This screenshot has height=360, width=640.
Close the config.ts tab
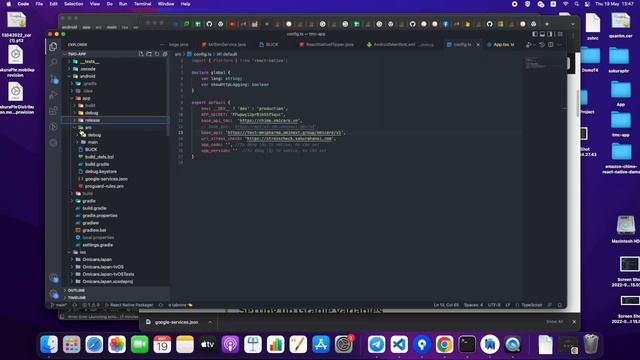pos(478,44)
